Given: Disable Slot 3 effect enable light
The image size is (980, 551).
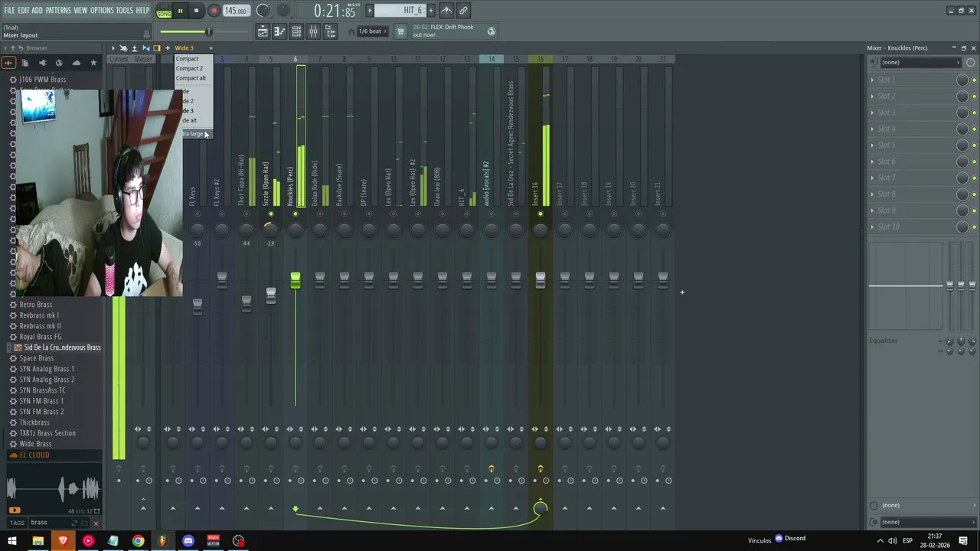Looking at the screenshot, I should (x=974, y=113).
